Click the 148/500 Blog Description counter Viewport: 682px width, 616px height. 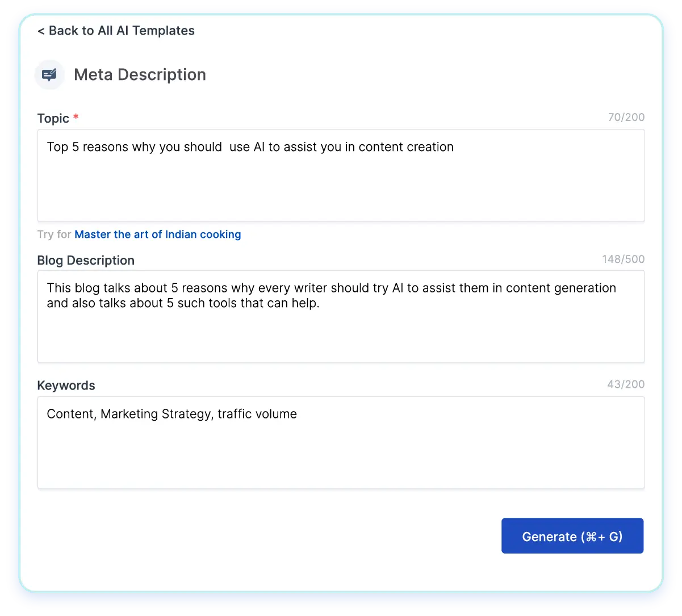[x=623, y=259]
